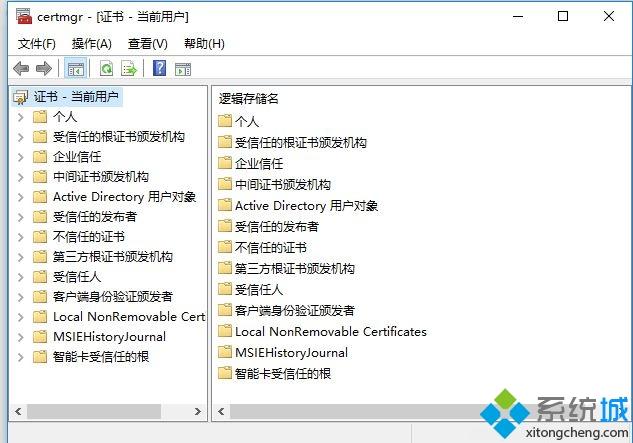Expand 中间证书颁发机构 tree node chevron

point(21,177)
